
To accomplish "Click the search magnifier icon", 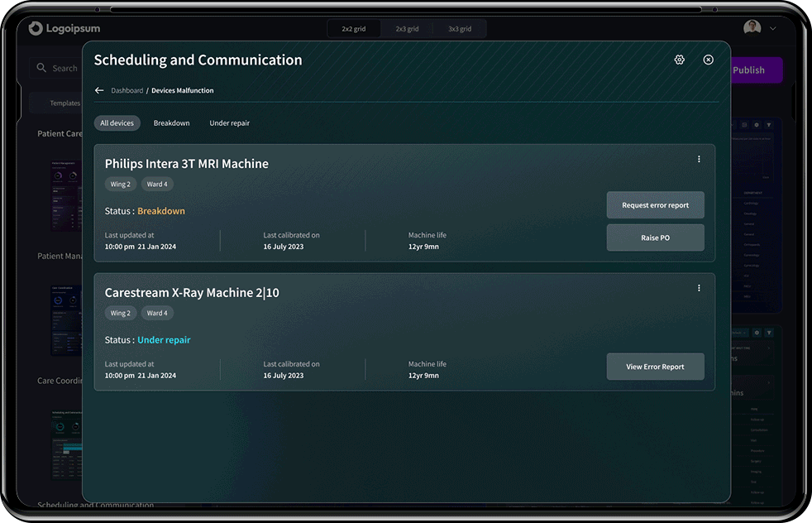I will coord(41,68).
